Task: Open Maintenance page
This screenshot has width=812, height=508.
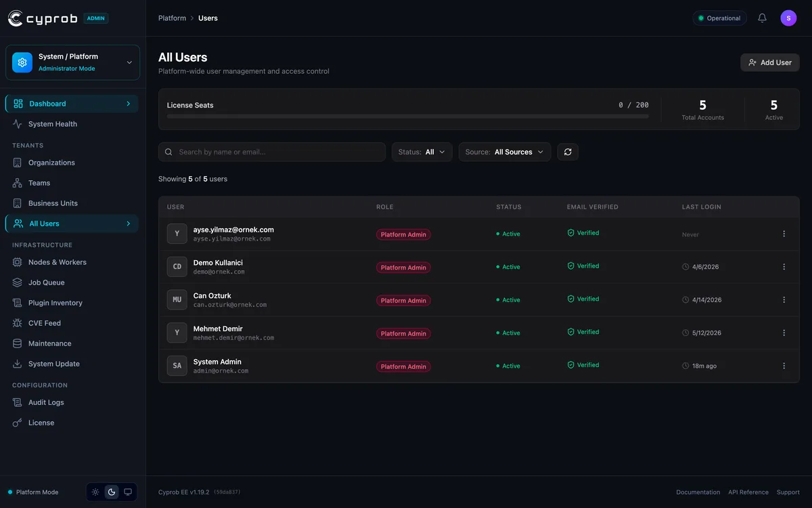Action: tap(72, 343)
